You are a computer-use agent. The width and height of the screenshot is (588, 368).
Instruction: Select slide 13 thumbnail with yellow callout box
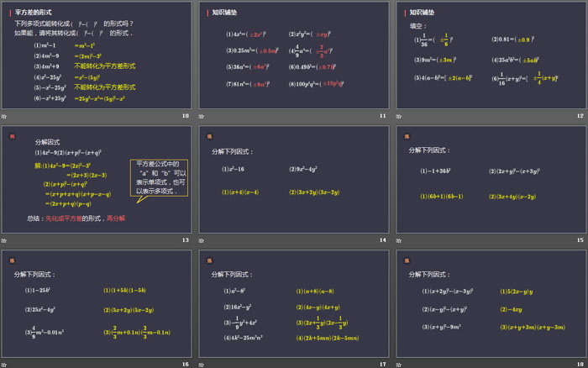(x=97, y=179)
